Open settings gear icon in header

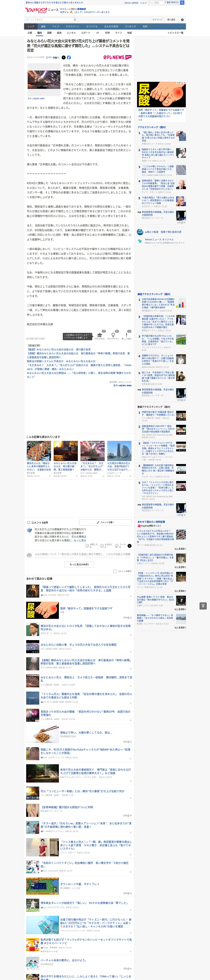(x=182, y=20)
